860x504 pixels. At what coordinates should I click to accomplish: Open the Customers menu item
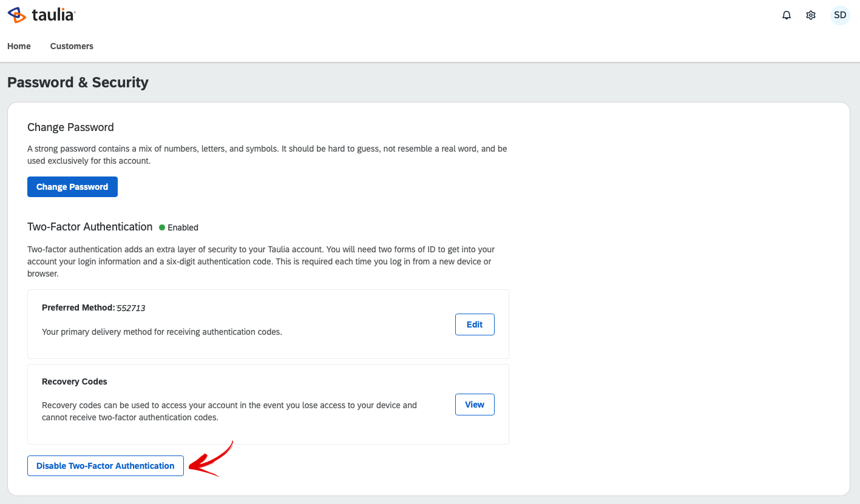[x=72, y=46]
